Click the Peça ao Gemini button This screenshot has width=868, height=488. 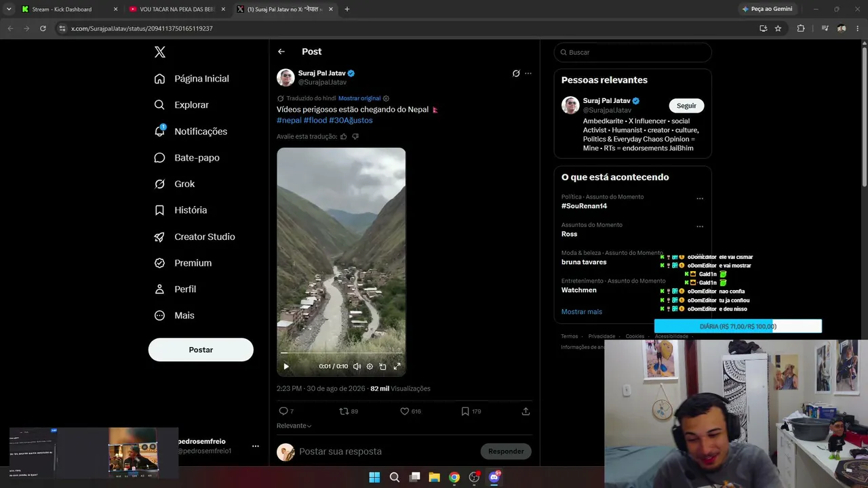[x=768, y=9]
